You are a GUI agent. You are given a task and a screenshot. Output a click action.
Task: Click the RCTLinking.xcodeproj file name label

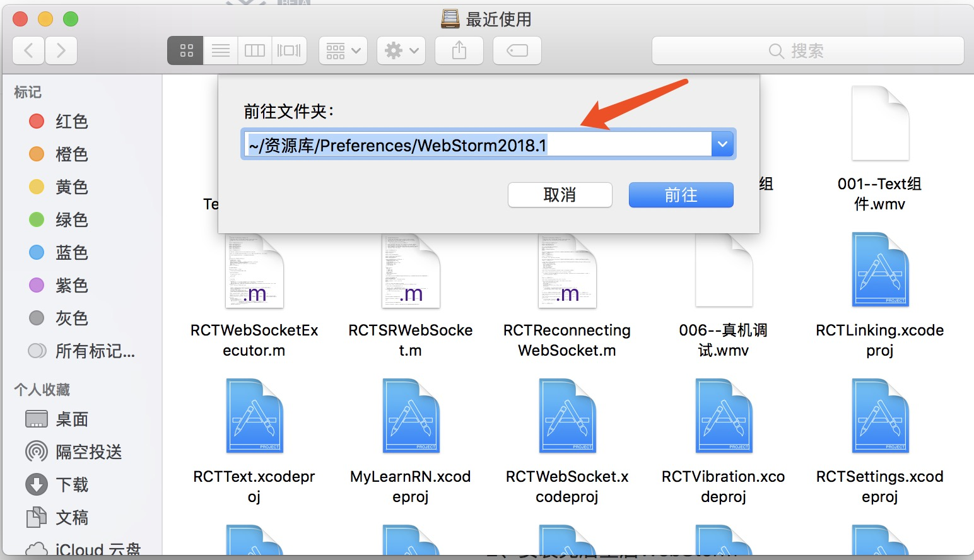(880, 340)
